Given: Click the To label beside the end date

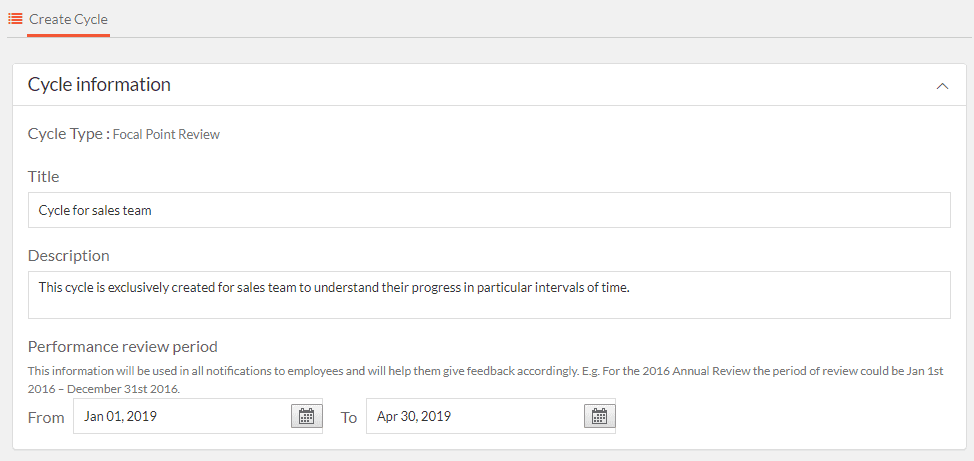Looking at the screenshot, I should pos(348,418).
